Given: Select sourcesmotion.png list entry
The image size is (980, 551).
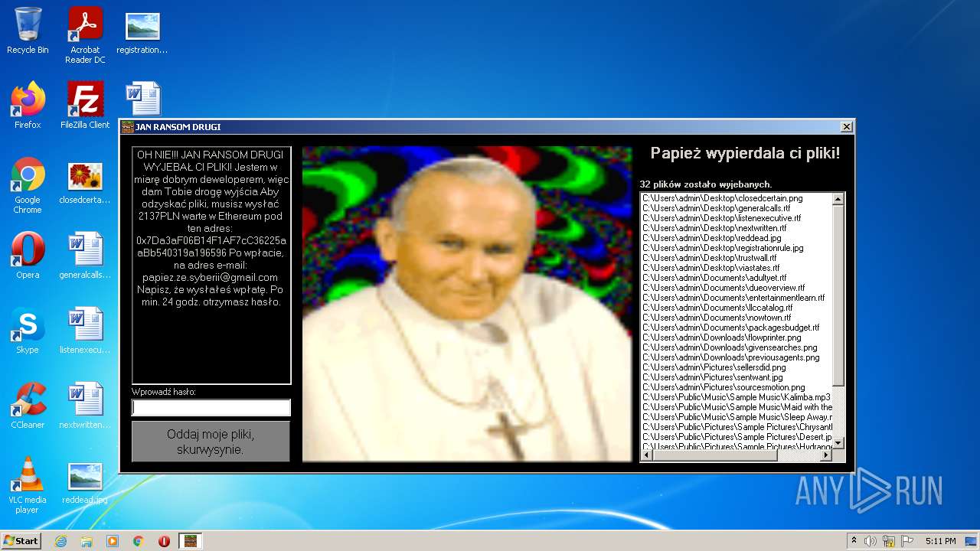Looking at the screenshot, I should tap(724, 387).
